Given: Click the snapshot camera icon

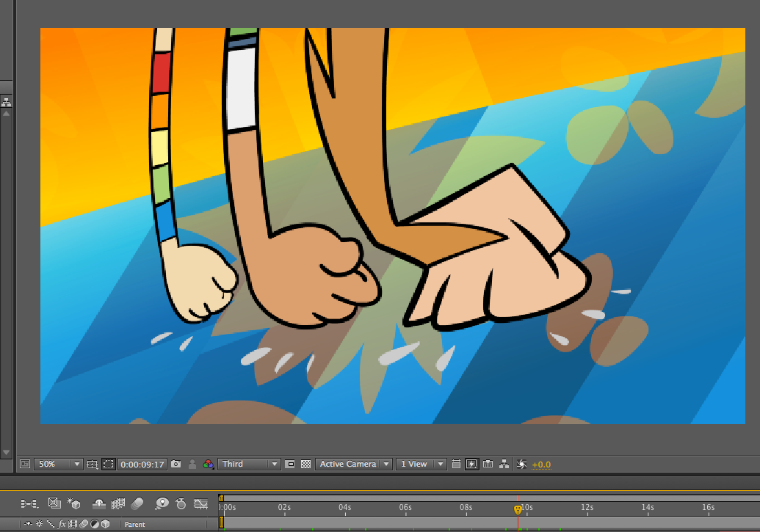Looking at the screenshot, I should pos(175,464).
